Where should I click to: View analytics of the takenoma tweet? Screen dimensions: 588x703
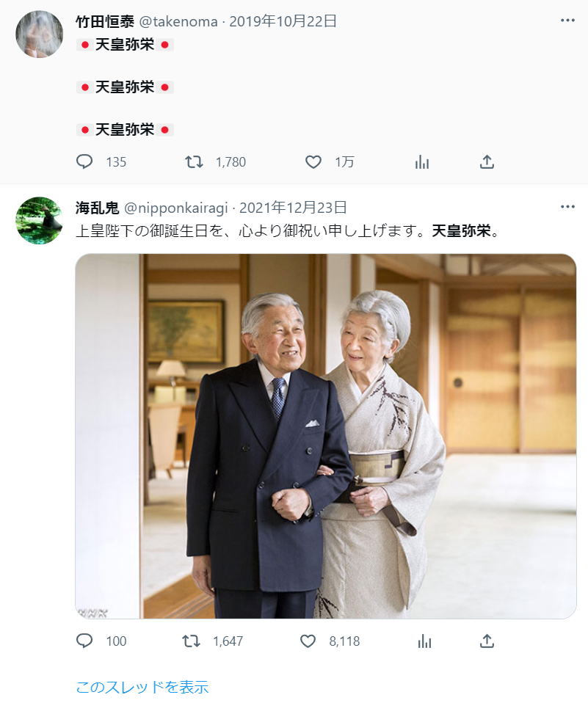click(422, 161)
